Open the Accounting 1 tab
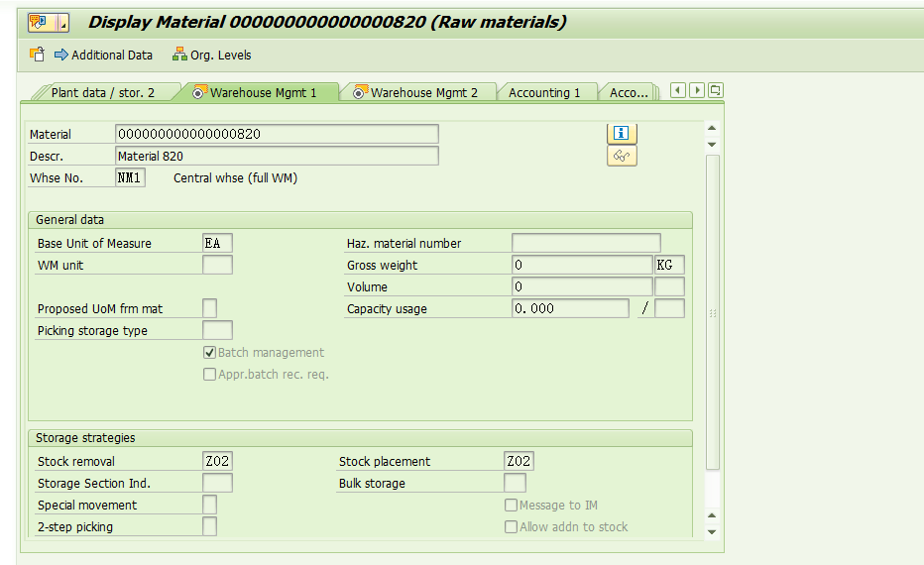Image resolution: width=924 pixels, height=565 pixels. (x=544, y=92)
